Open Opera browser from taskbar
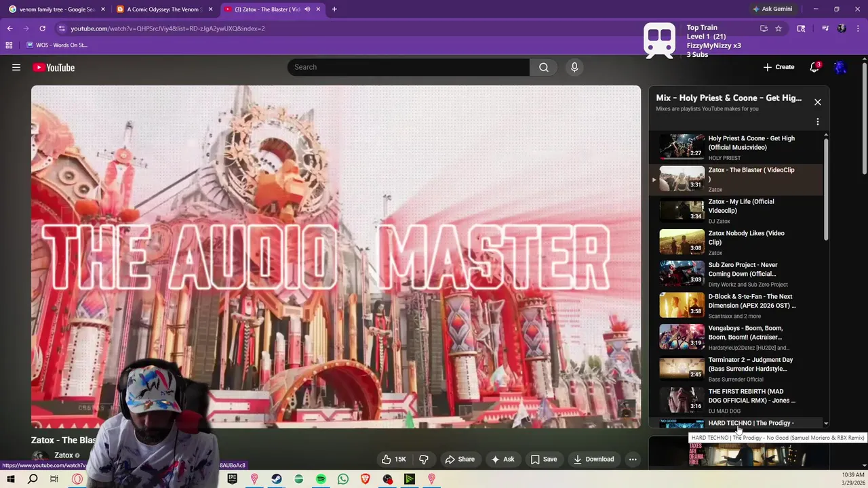The width and height of the screenshot is (868, 488). pyautogui.click(x=77, y=479)
